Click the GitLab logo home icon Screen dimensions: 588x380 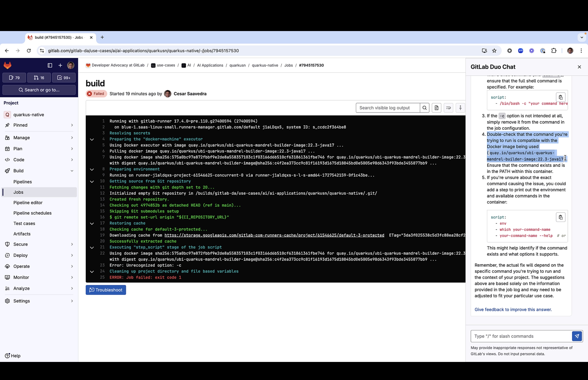(x=7, y=65)
